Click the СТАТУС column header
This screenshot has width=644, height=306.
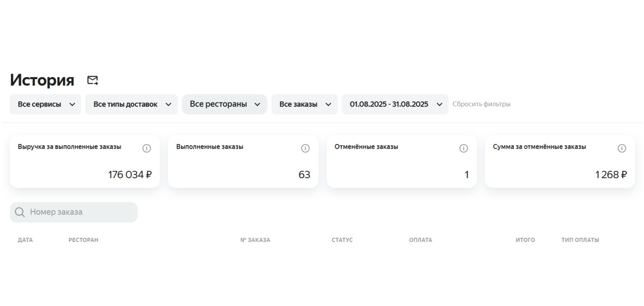point(342,240)
